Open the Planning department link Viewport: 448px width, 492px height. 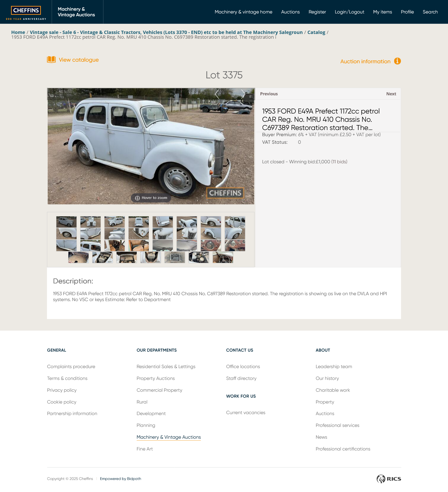146,425
